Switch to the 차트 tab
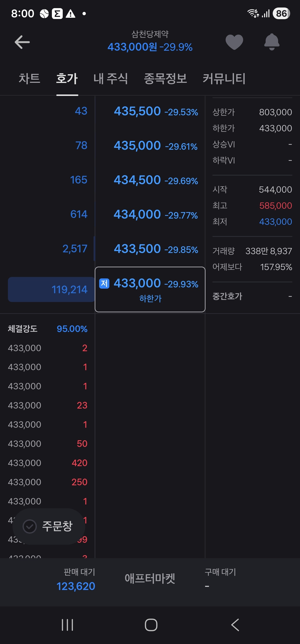The width and height of the screenshot is (300, 644). click(x=29, y=78)
